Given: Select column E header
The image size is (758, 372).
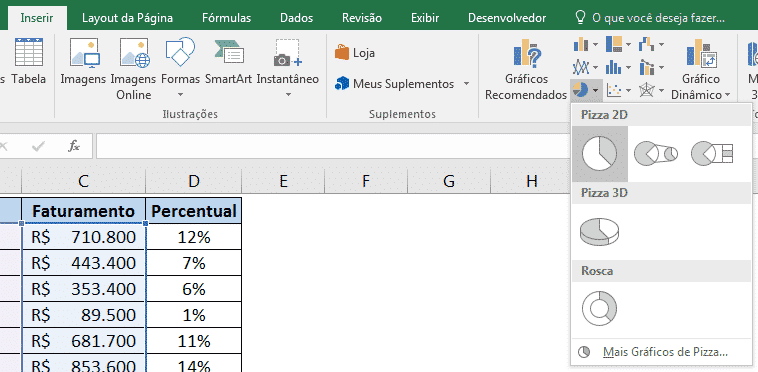Looking at the screenshot, I should (283, 181).
